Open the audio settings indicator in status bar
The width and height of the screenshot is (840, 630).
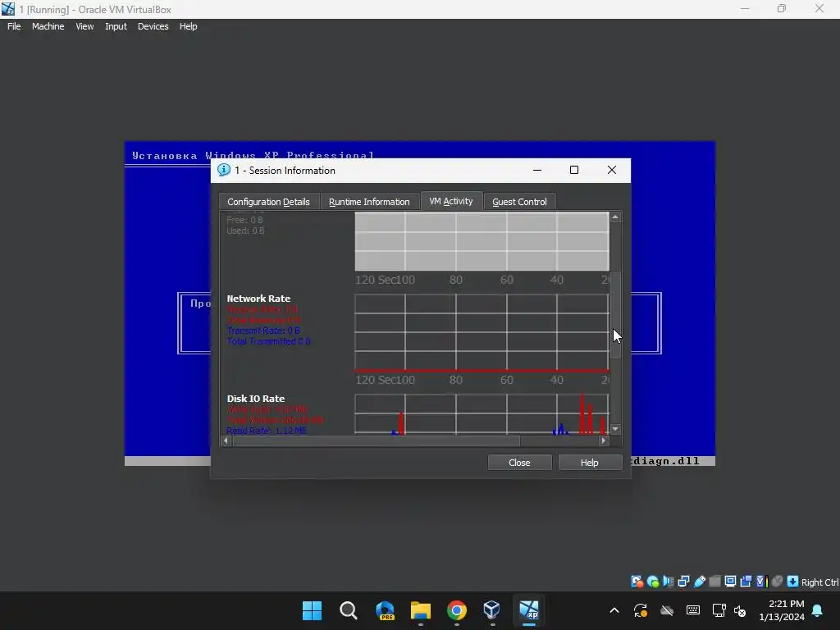[668, 582]
